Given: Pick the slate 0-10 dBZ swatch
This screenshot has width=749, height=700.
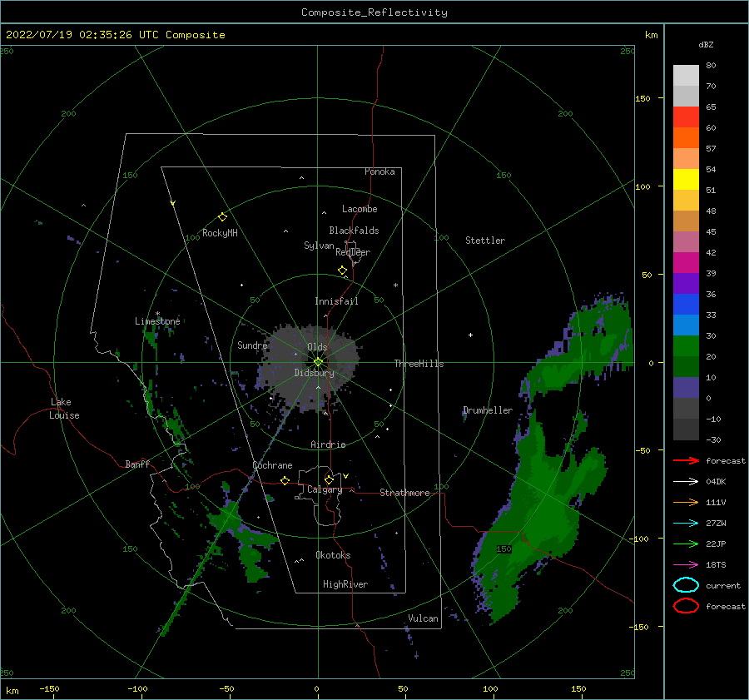Looking at the screenshot, I should pos(686,388).
